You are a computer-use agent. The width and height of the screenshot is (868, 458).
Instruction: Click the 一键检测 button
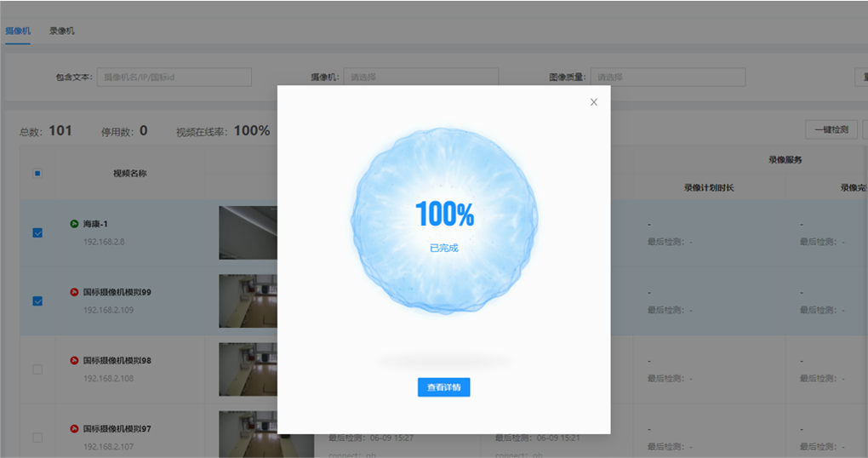(831, 129)
